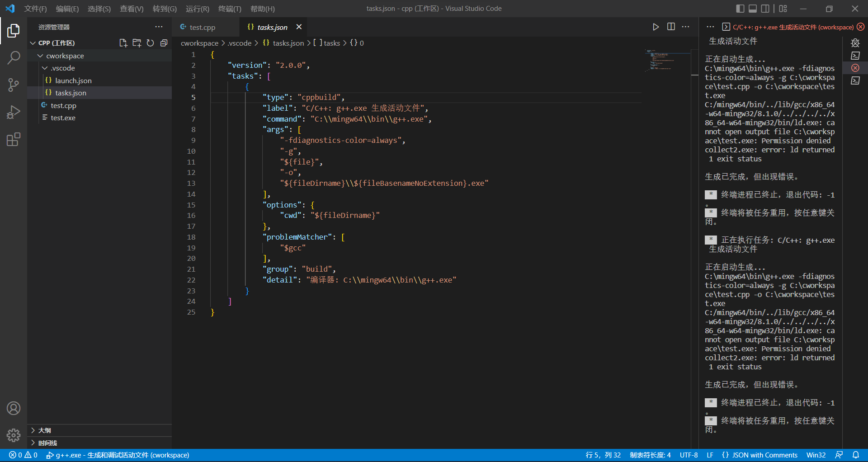Close the terminal panel with red X

coord(861,27)
